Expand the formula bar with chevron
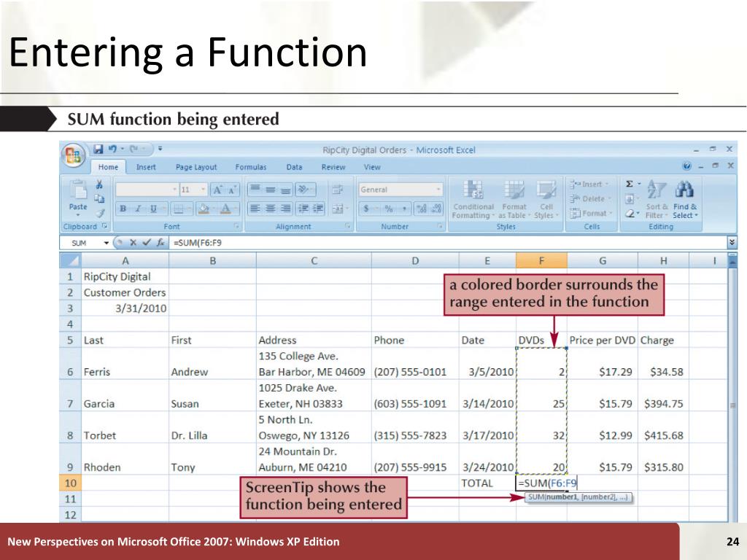The image size is (747, 560). pos(732,243)
